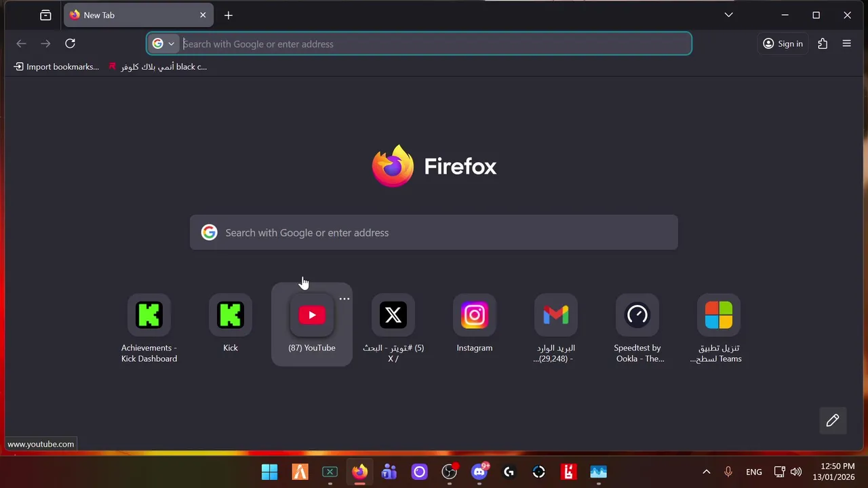The height and width of the screenshot is (488, 868).
Task: Open Microsoft Teams from the taskbar
Action: pos(389,472)
